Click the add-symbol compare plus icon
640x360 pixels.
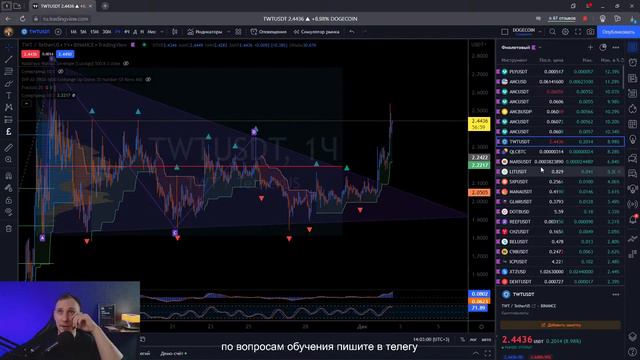(x=58, y=32)
